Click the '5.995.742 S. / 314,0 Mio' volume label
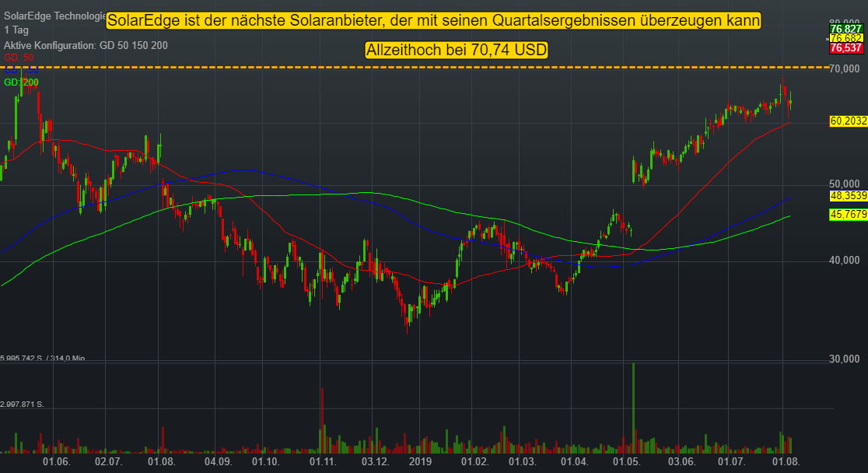 pos(43,359)
